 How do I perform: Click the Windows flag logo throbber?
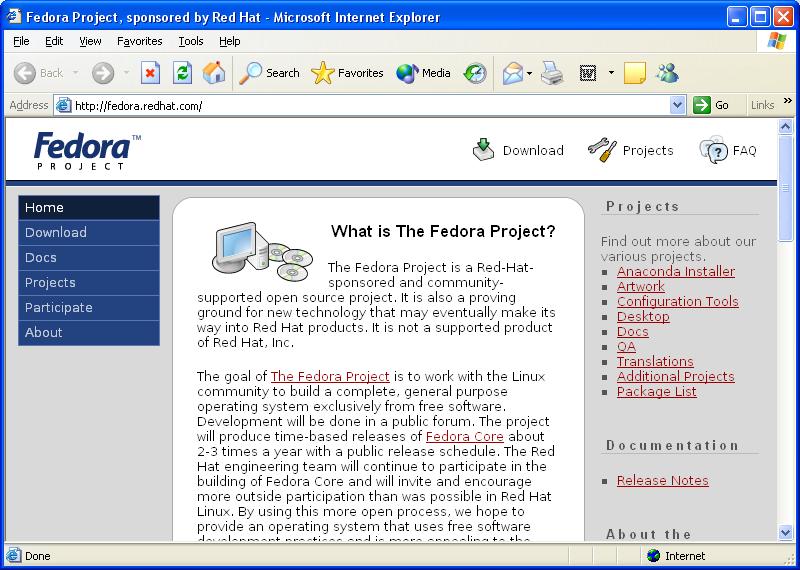click(x=777, y=41)
